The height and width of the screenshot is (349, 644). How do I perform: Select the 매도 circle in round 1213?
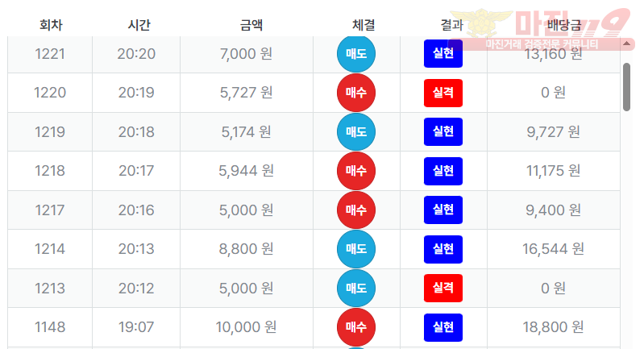355,288
